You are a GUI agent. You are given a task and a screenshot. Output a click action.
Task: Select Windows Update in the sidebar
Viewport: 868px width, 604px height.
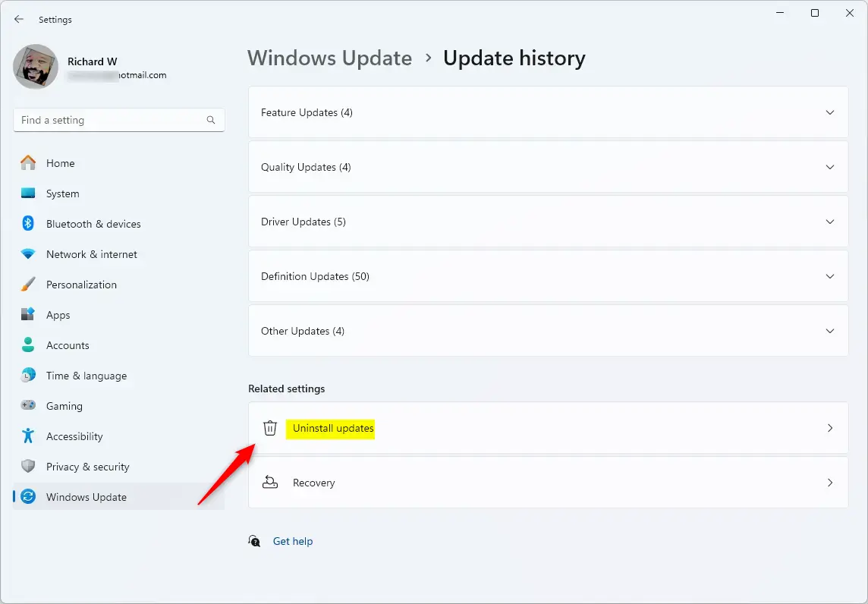click(x=29, y=497)
